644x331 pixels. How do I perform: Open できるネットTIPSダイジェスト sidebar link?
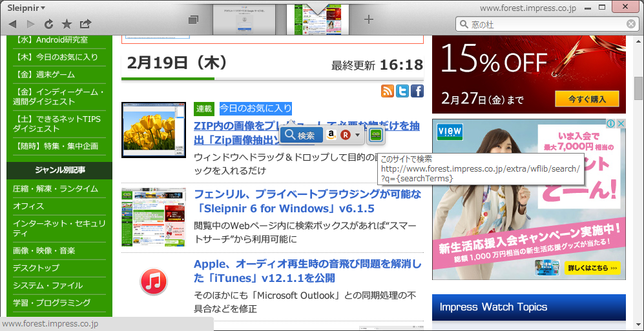tap(57, 124)
